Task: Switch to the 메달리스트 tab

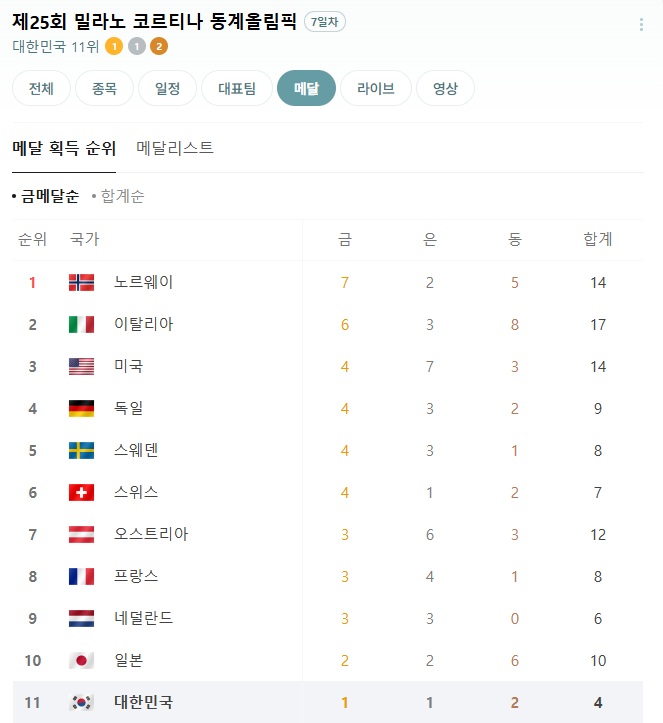Action: click(175, 148)
